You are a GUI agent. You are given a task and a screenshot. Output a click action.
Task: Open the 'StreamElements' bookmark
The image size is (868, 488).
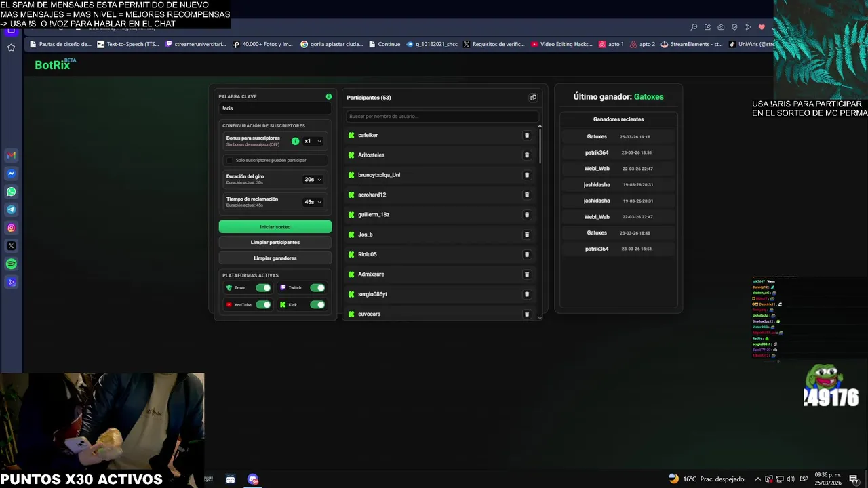tap(692, 45)
